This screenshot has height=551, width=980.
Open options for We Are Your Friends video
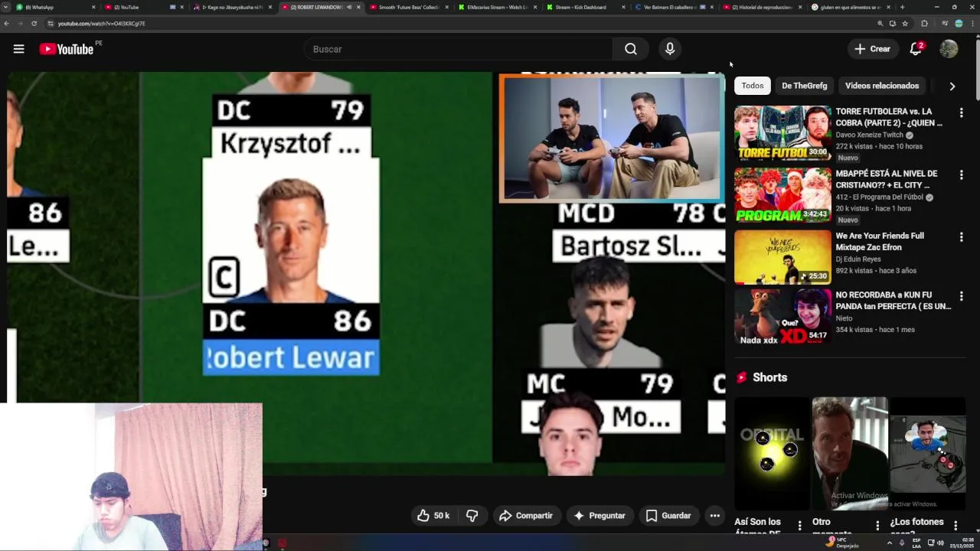[x=961, y=237]
